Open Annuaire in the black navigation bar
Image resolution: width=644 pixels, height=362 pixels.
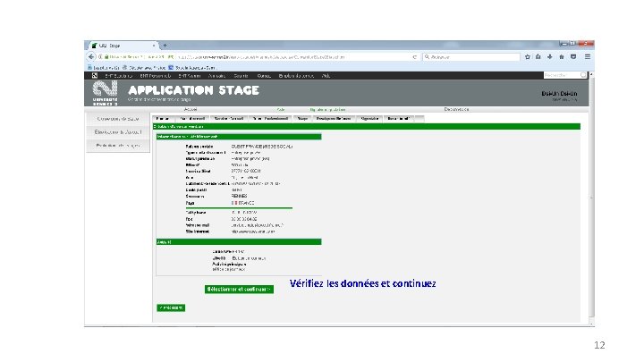tap(216, 75)
